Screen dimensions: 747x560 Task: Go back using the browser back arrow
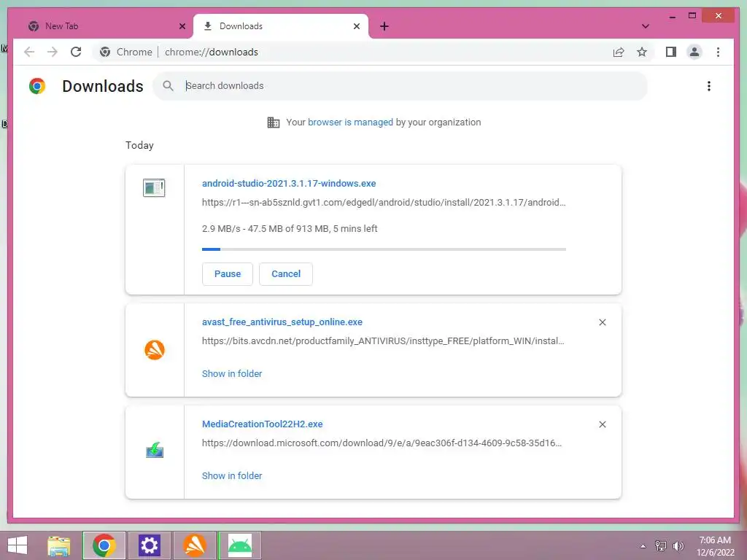[x=29, y=52]
